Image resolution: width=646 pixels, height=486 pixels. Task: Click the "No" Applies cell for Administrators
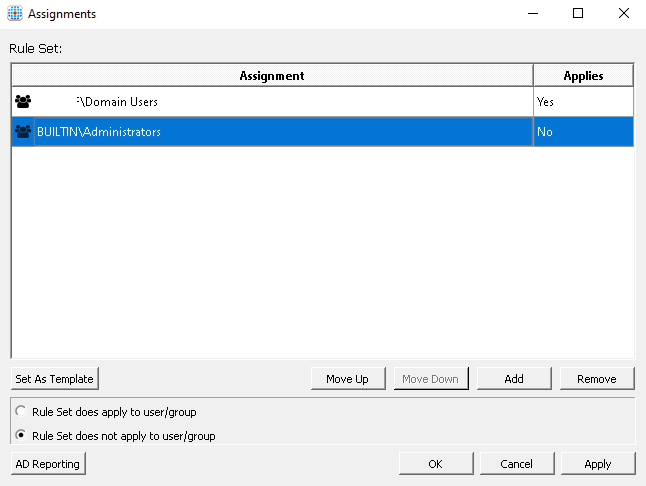pyautogui.click(x=582, y=132)
